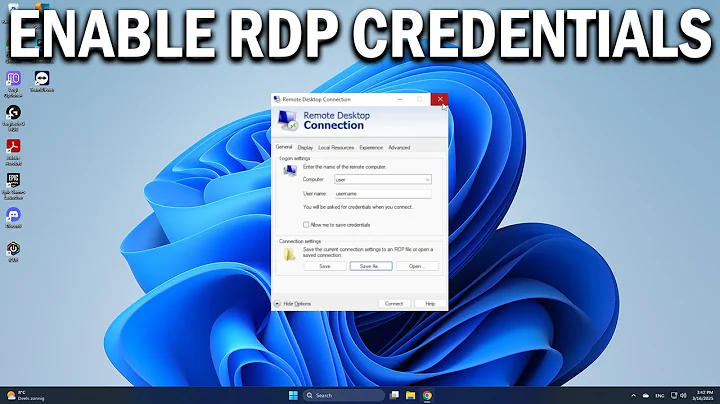Open Adobe Acrobat desktop shortcut

tap(13, 152)
